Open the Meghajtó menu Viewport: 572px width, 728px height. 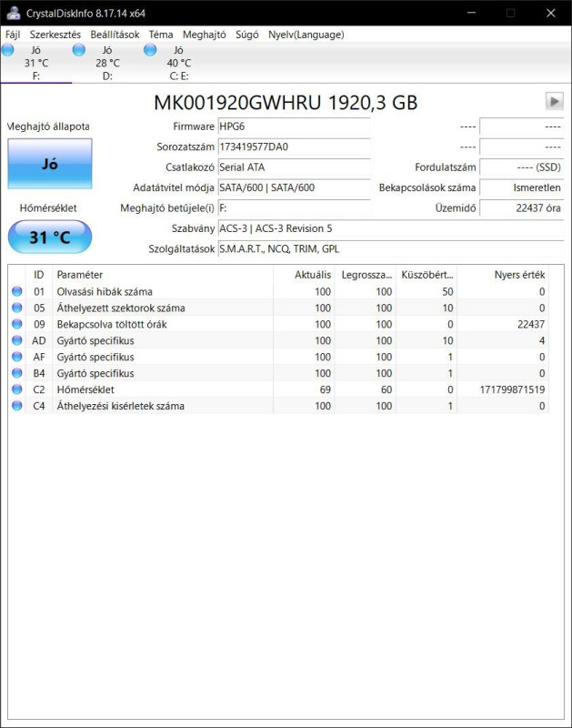point(204,35)
